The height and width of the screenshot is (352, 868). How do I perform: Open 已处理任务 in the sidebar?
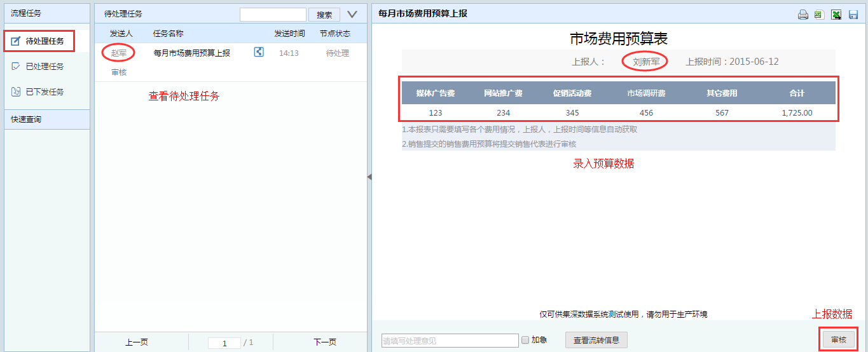click(45, 66)
